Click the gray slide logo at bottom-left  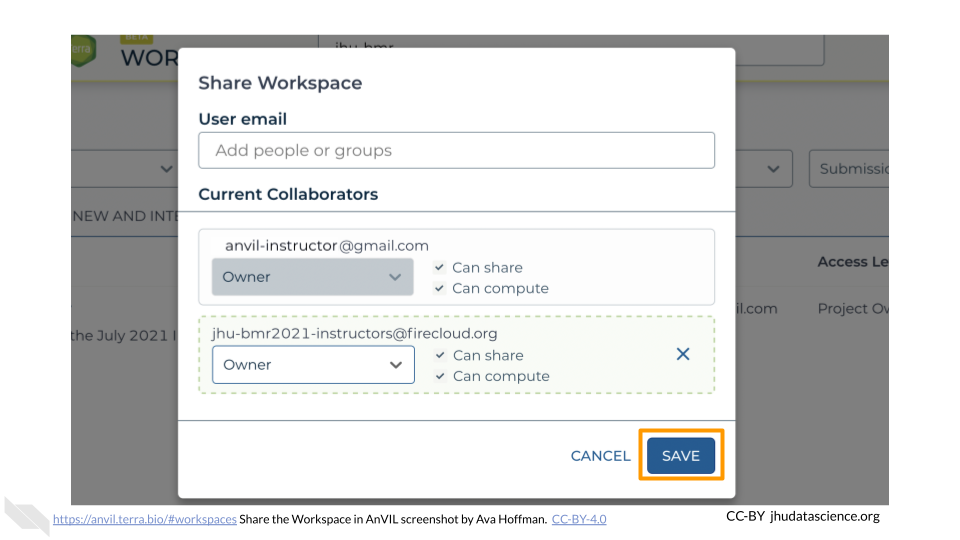[x=26, y=516]
